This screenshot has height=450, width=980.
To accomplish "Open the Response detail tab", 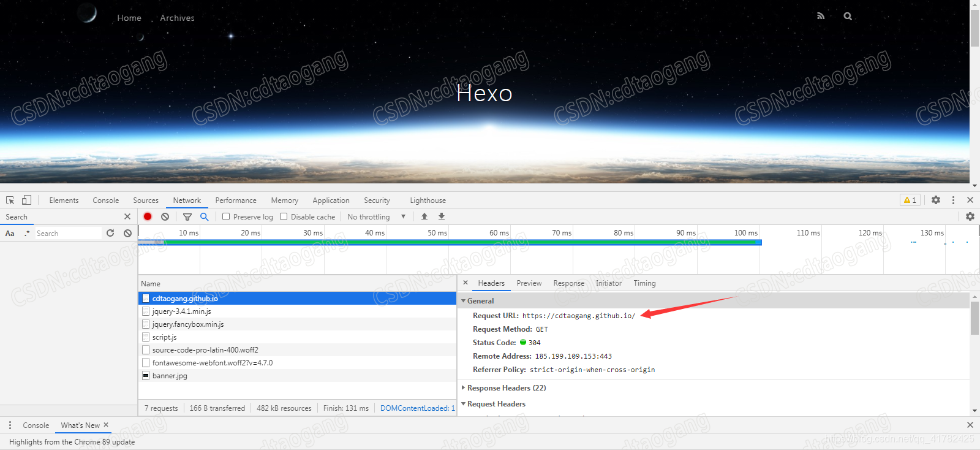I will coord(569,283).
